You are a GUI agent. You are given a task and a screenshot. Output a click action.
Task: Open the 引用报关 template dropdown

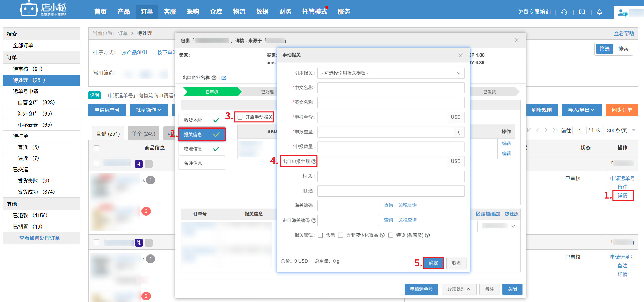tap(391, 73)
